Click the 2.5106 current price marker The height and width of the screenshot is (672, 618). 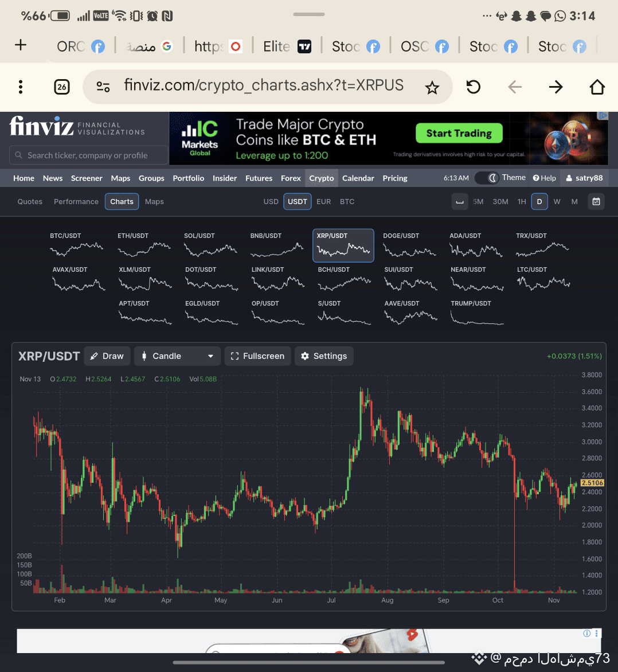click(592, 483)
